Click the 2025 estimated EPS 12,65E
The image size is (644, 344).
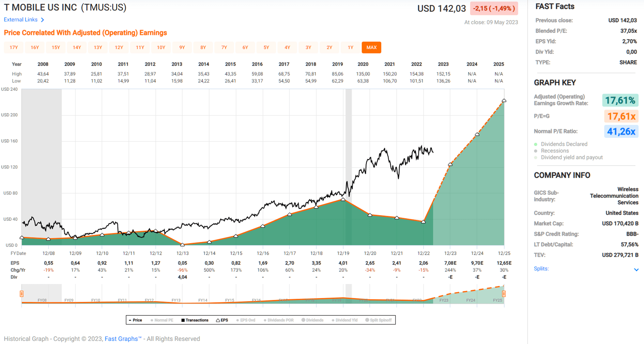[x=504, y=263]
